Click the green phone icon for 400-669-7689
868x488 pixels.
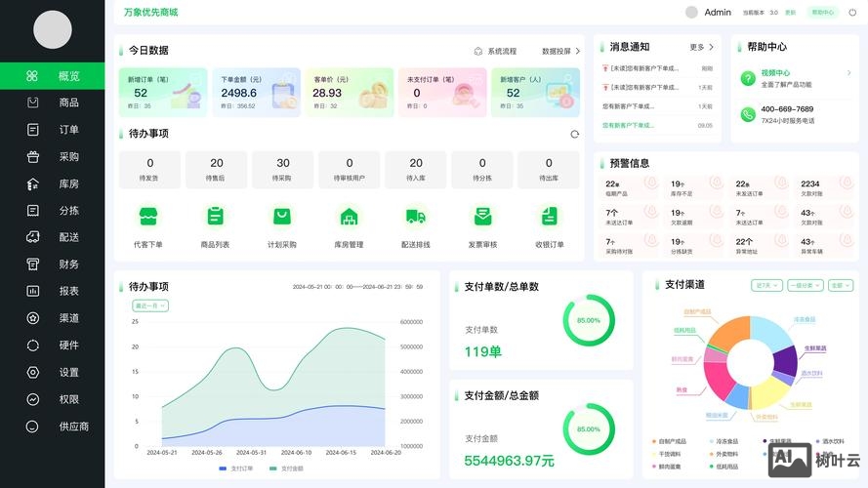point(748,114)
